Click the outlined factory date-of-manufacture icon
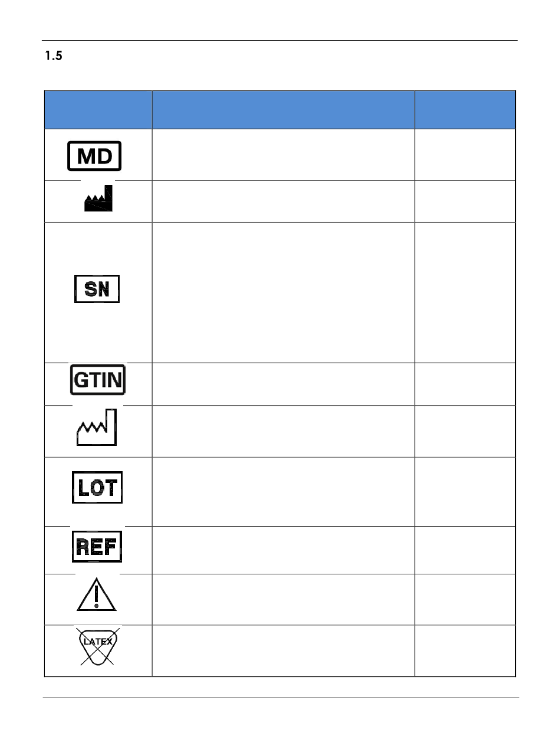Image resolution: width=560 pixels, height=743 pixels. pos(97,427)
